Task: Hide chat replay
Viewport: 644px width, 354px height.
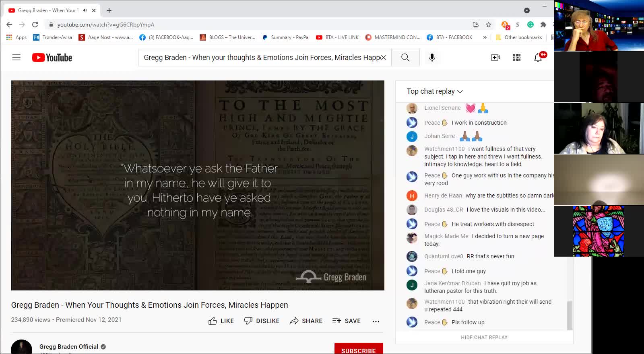Action: click(x=484, y=338)
